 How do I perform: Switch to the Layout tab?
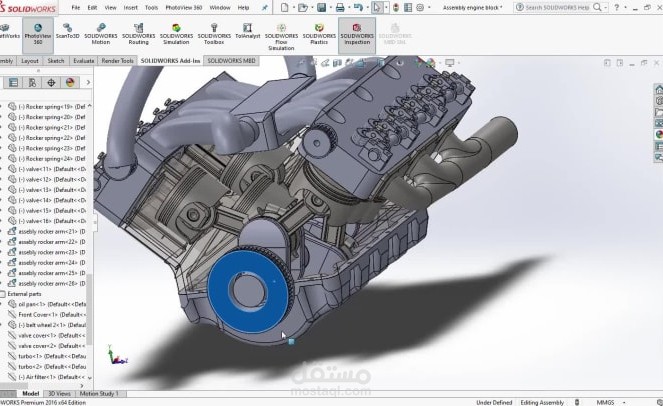(30, 61)
